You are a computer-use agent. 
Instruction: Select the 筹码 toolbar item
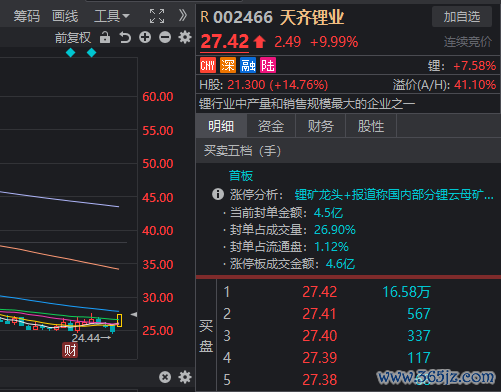pyautogui.click(x=27, y=16)
